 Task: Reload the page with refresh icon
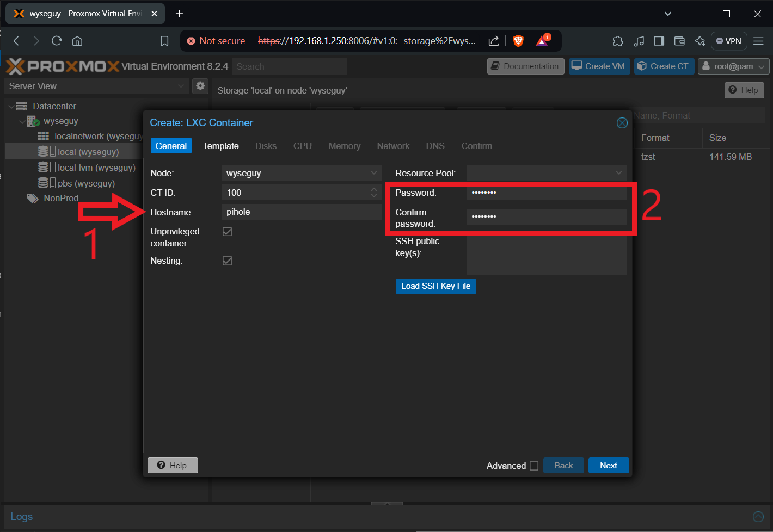click(57, 41)
